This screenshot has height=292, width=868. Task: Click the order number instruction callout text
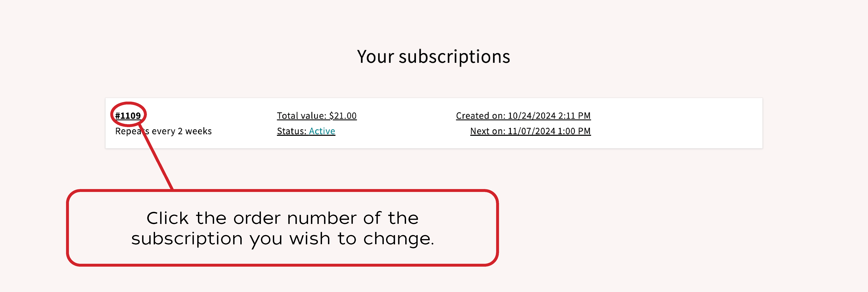pos(282,228)
